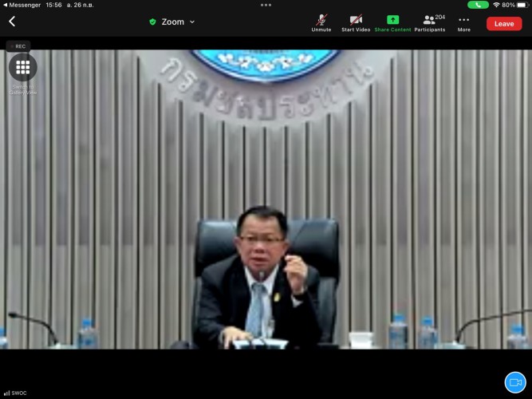Expand the Zoom meeting title dropdown
This screenshot has height=399, width=532.
[191, 22]
